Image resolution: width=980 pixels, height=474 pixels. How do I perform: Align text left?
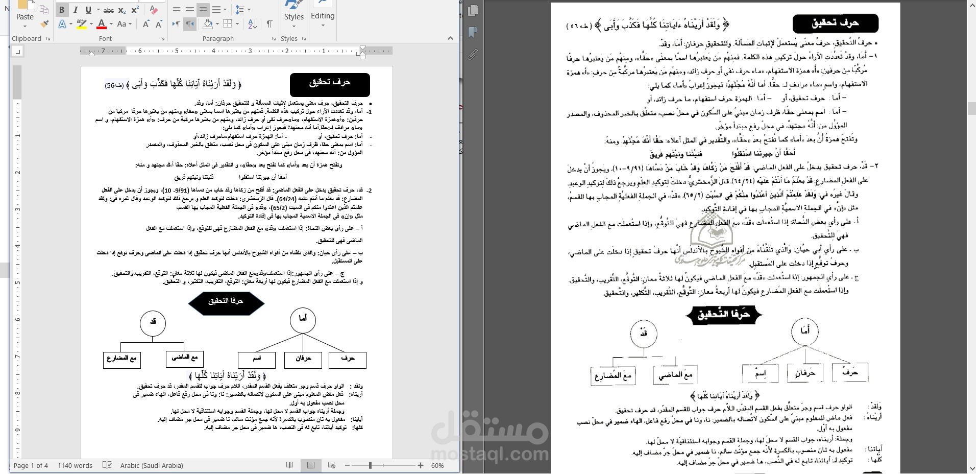(177, 10)
